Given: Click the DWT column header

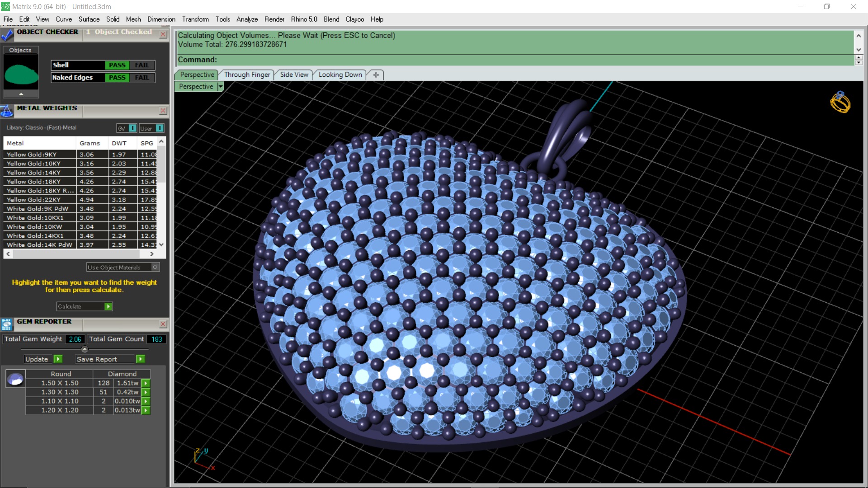Looking at the screenshot, I should [x=123, y=143].
